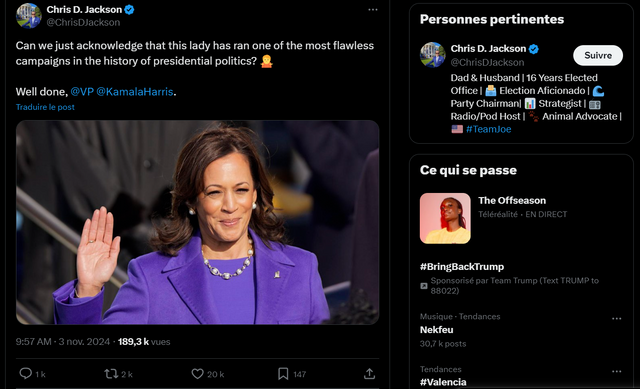Repost the tweet using retweet icon
Image resolution: width=640 pixels, height=389 pixels.
point(111,373)
